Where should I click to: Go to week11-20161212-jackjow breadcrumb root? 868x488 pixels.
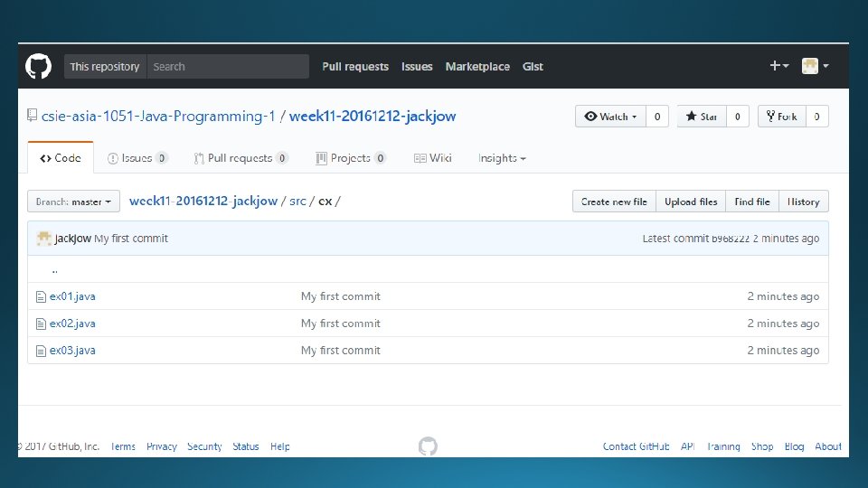point(203,201)
